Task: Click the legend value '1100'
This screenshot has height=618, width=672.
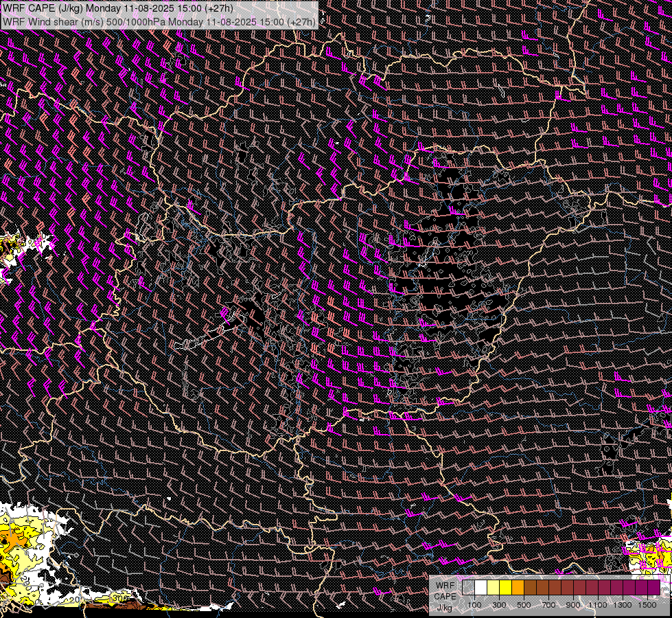Action: coord(598,605)
